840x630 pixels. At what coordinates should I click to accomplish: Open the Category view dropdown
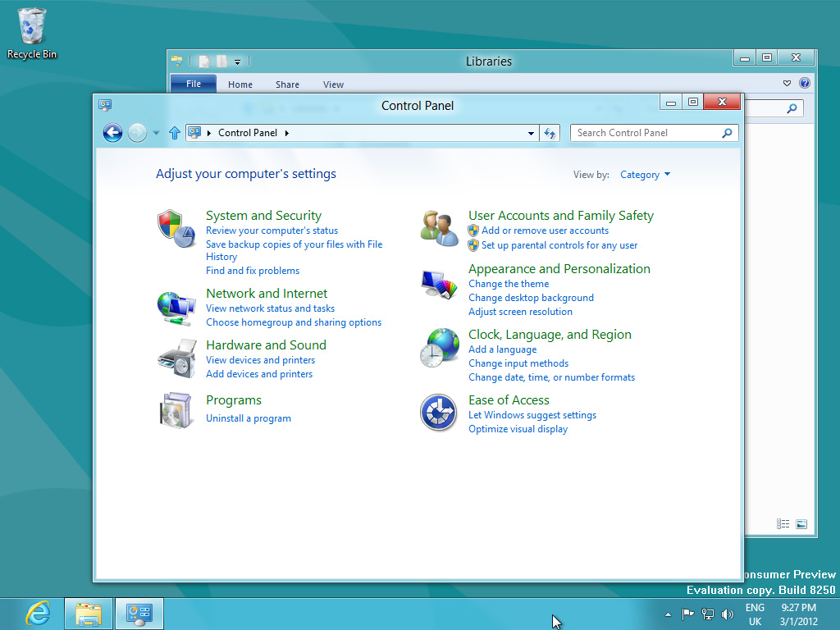pos(646,175)
